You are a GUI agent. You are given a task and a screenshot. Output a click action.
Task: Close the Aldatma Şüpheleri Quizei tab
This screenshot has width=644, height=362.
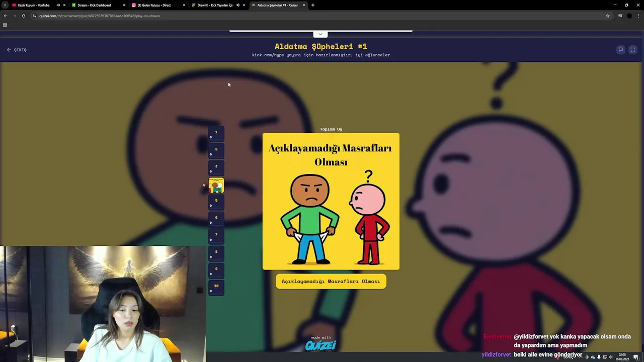click(303, 5)
